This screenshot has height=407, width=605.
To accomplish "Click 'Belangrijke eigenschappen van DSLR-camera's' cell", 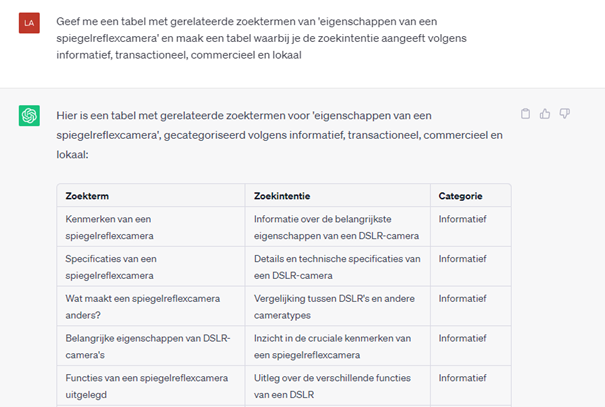I will click(147, 346).
